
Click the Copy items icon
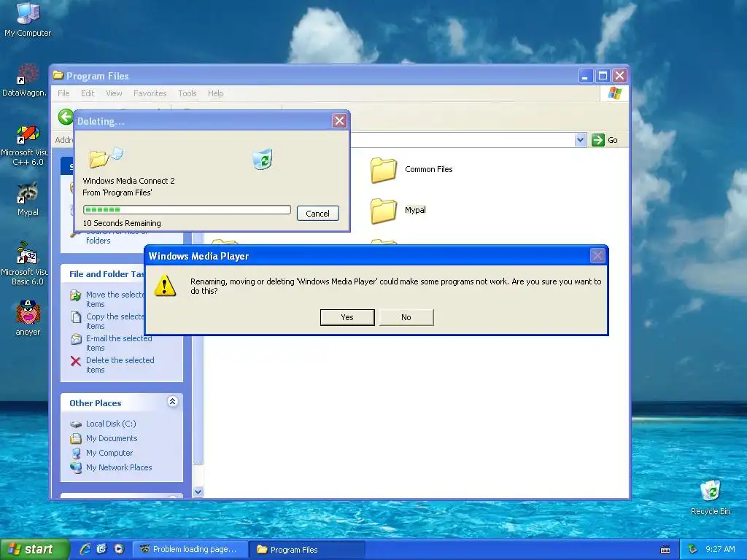tap(76, 317)
